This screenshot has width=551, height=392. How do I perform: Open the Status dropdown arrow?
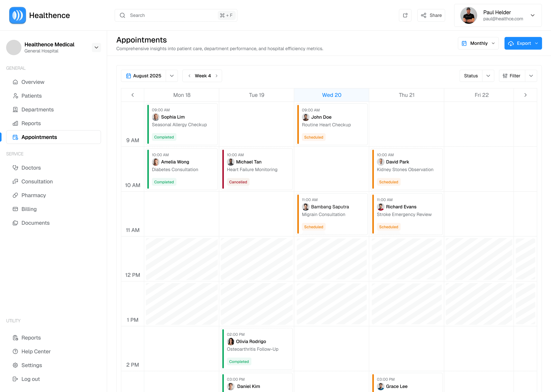[x=488, y=76]
